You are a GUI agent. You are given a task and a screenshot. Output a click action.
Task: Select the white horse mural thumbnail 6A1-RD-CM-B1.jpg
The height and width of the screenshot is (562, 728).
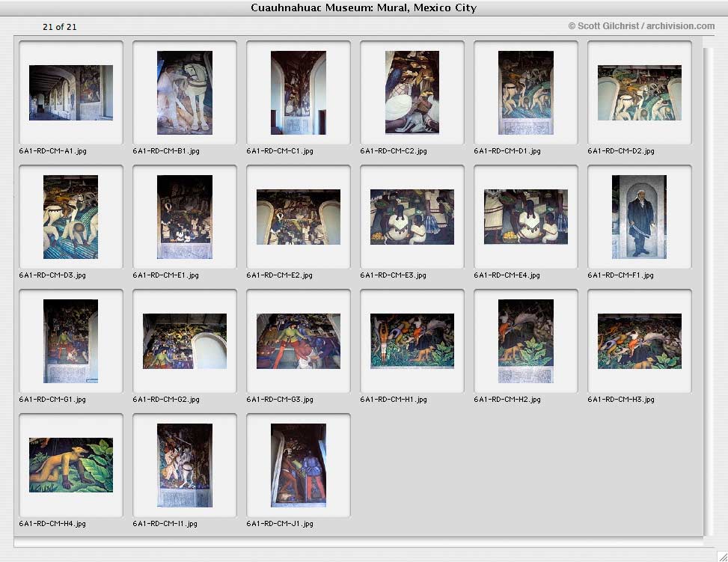click(x=185, y=93)
